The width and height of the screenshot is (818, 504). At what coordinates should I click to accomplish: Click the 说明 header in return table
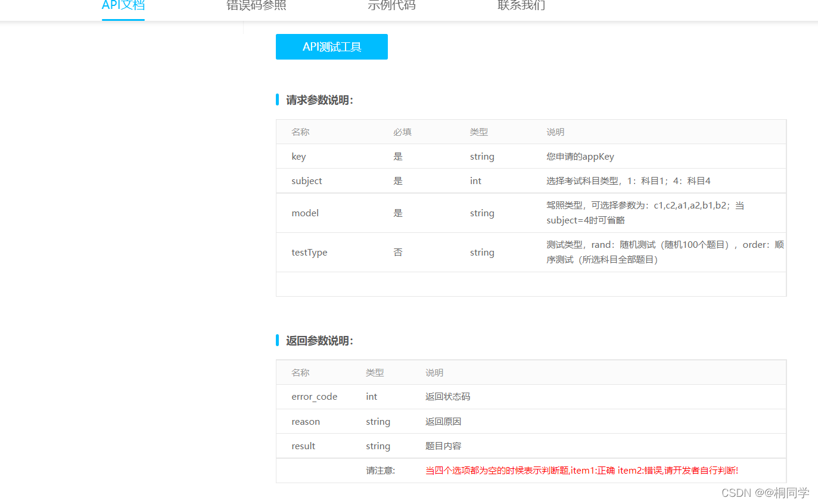(x=434, y=373)
